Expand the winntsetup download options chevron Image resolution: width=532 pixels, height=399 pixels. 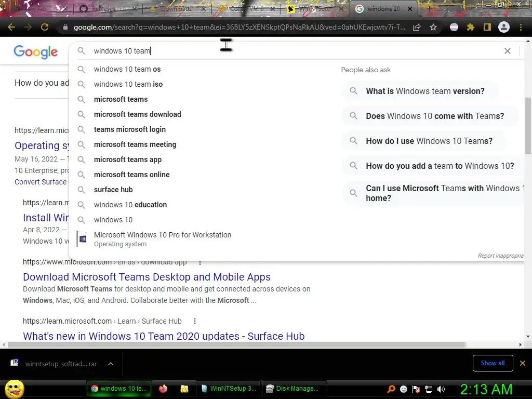pyautogui.click(x=111, y=364)
